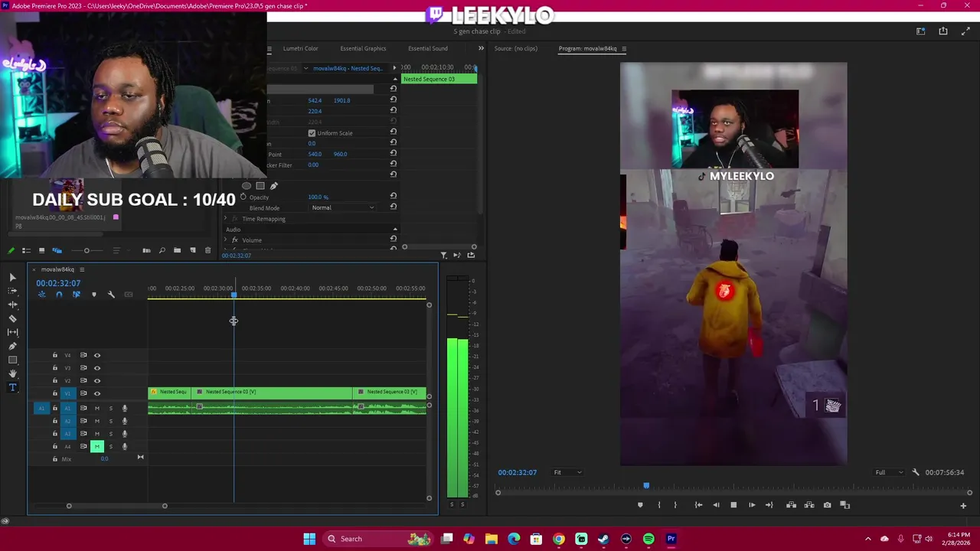Click Program monitor playhead marker
This screenshot has width=980, height=551.
point(646,485)
